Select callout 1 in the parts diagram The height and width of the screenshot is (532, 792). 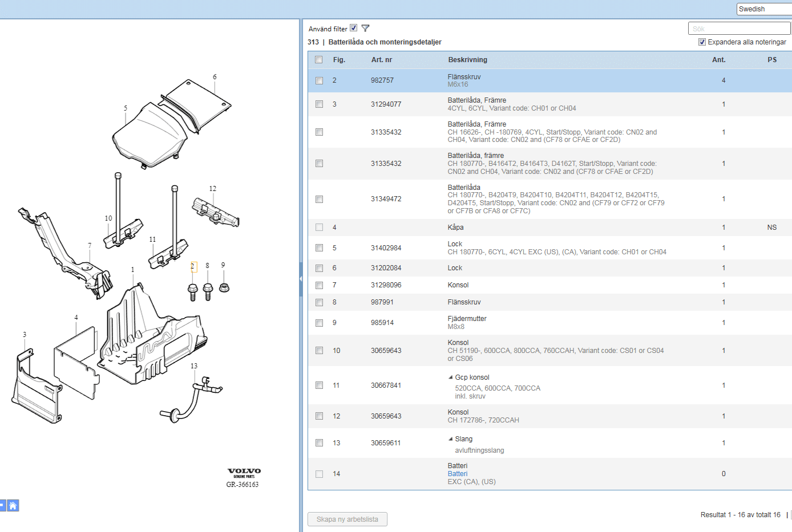click(x=132, y=270)
